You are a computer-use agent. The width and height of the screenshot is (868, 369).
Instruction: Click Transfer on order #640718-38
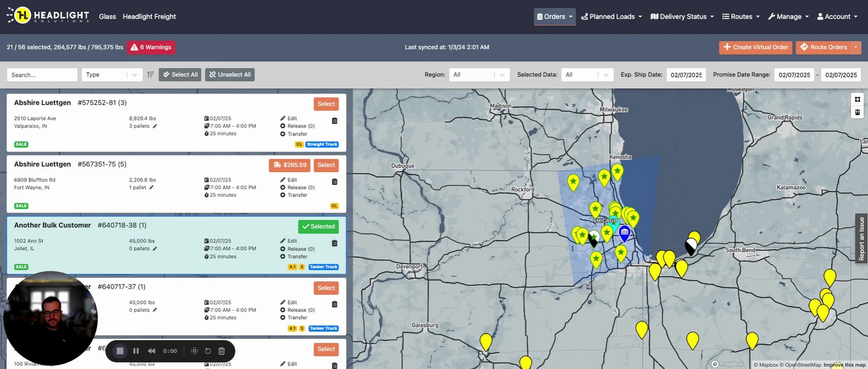pos(294,257)
